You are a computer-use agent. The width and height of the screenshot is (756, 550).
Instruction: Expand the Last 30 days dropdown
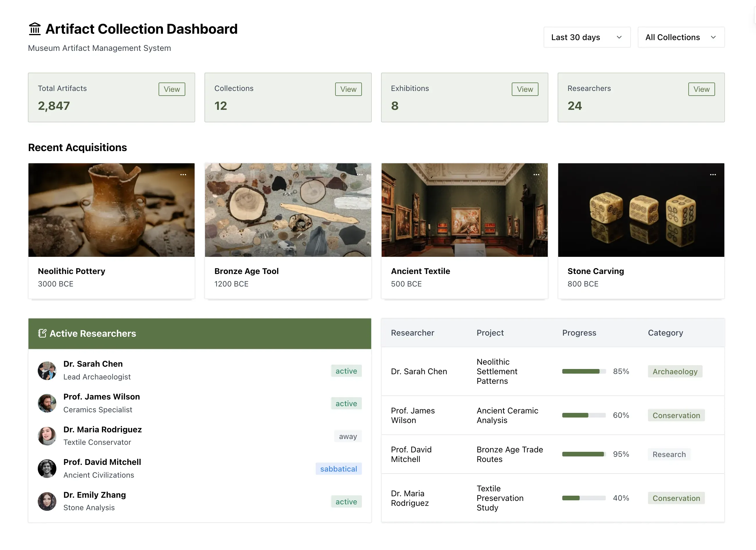tap(587, 37)
